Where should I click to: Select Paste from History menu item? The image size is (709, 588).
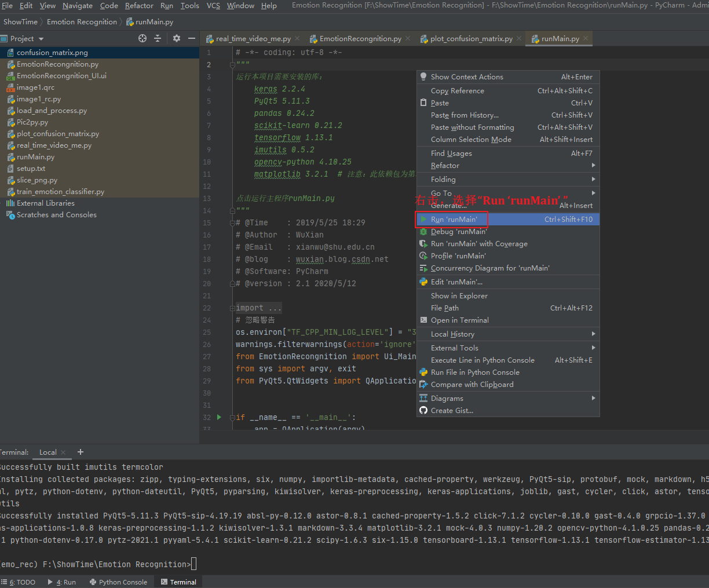[x=508, y=115]
